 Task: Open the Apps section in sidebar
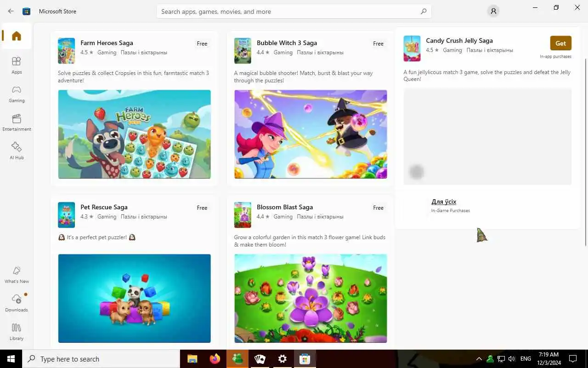point(17,65)
